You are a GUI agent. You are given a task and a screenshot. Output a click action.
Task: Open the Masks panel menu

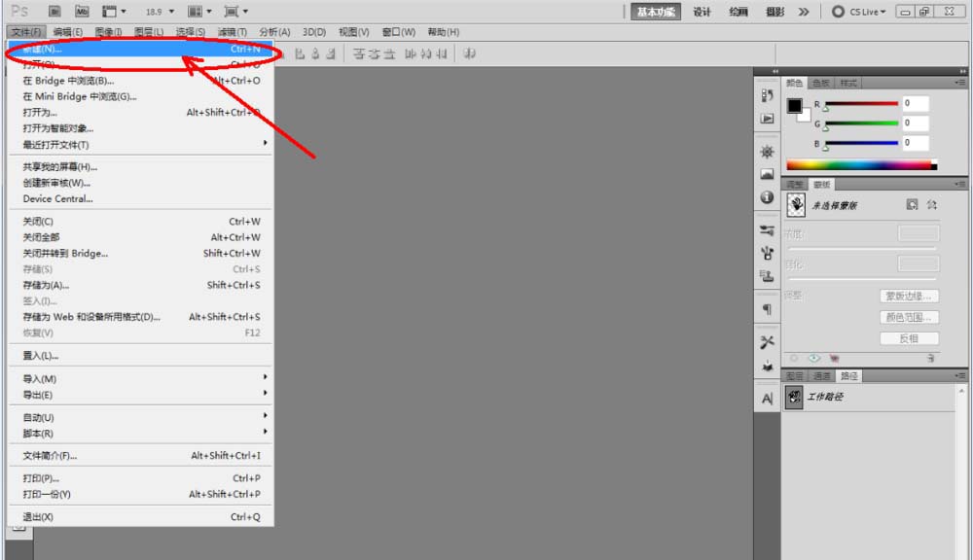pos(958,184)
